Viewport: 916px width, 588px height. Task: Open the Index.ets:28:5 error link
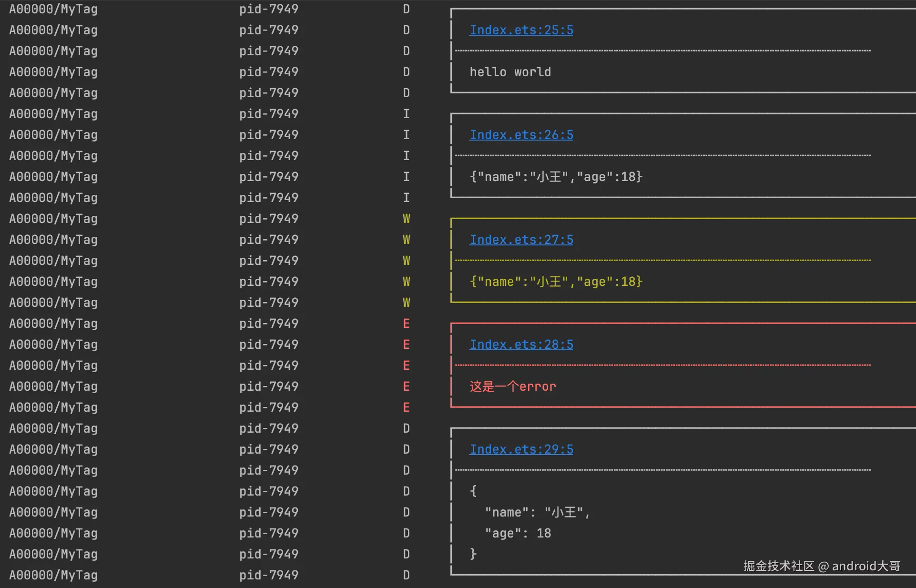point(521,345)
